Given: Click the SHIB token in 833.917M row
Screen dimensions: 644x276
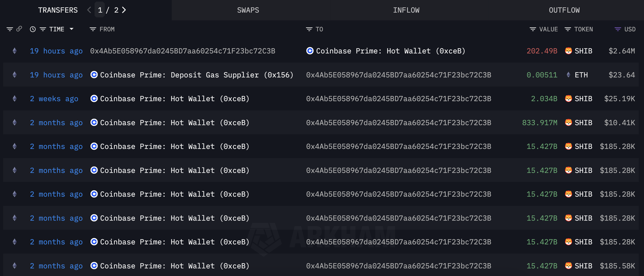Looking at the screenshot, I should [x=583, y=123].
